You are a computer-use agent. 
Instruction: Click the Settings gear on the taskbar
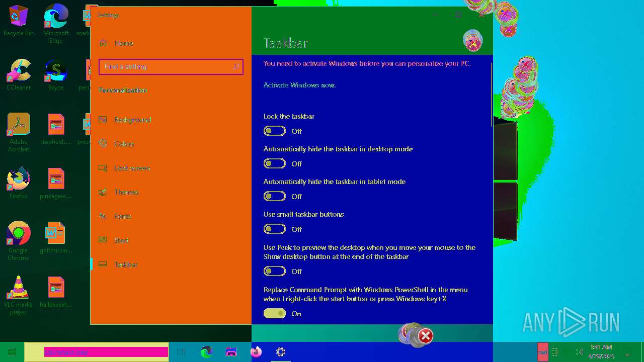point(281,352)
